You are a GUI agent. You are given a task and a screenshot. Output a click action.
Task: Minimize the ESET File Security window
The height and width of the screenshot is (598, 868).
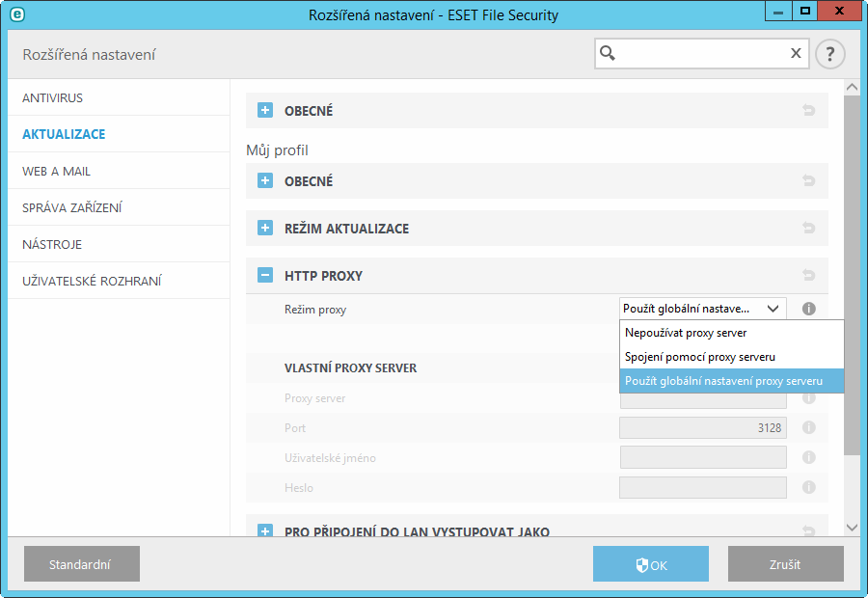click(778, 11)
